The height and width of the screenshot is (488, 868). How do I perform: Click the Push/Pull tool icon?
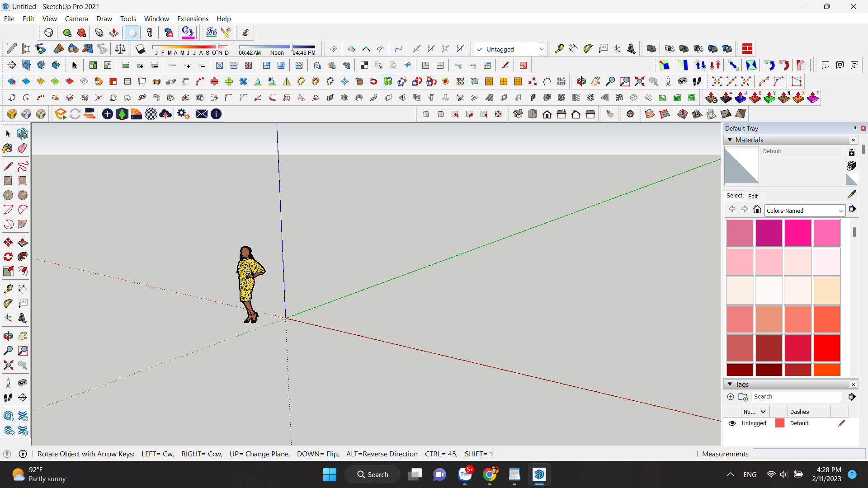pyautogui.click(x=22, y=243)
